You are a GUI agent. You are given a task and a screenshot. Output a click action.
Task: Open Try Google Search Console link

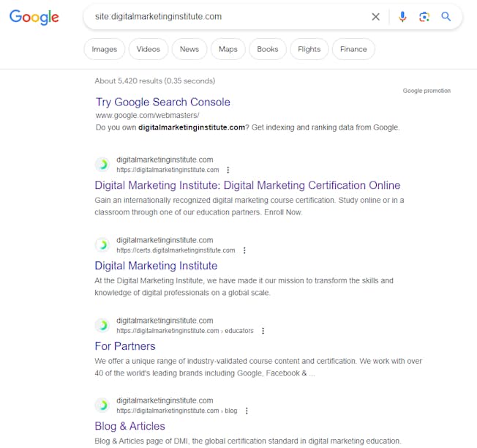[x=163, y=102]
